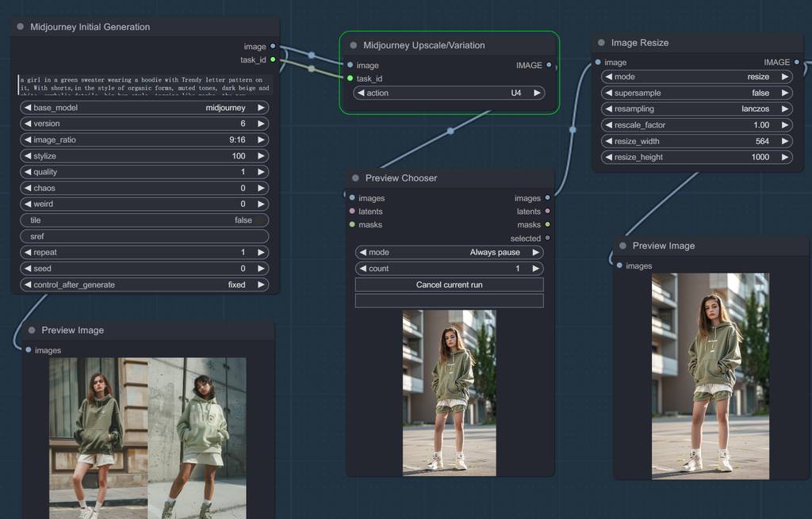
Task: Open the base_model midjourney dropdown
Action: click(x=144, y=108)
